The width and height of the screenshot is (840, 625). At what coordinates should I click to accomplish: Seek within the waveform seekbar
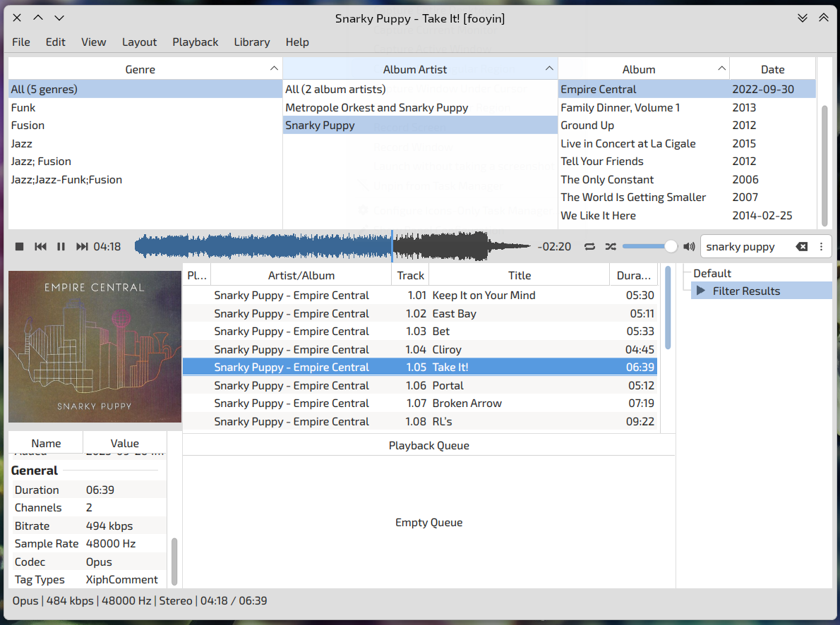(x=332, y=246)
